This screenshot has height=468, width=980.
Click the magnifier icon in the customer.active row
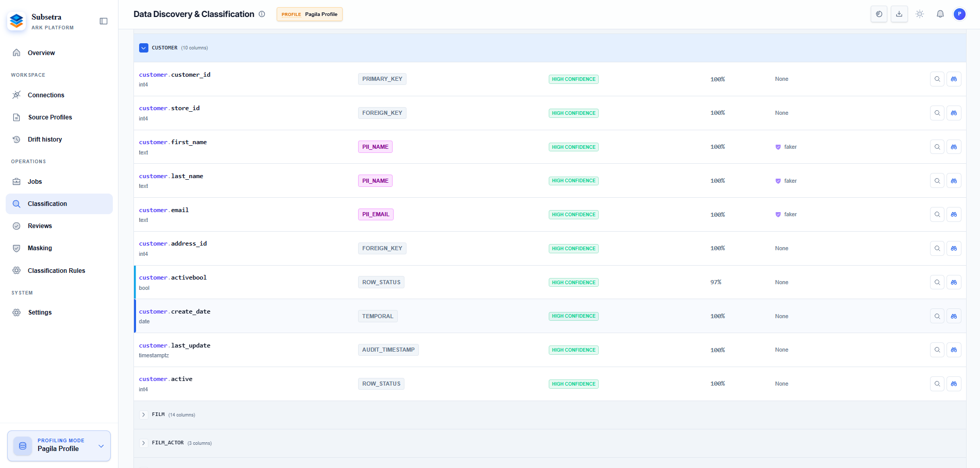point(937,384)
